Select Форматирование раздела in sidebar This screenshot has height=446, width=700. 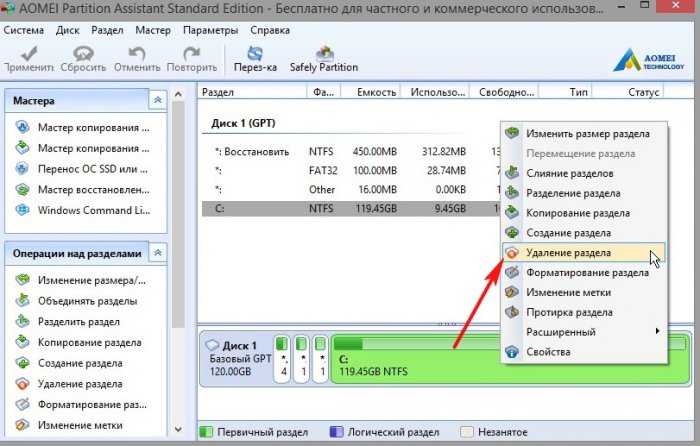point(81,404)
